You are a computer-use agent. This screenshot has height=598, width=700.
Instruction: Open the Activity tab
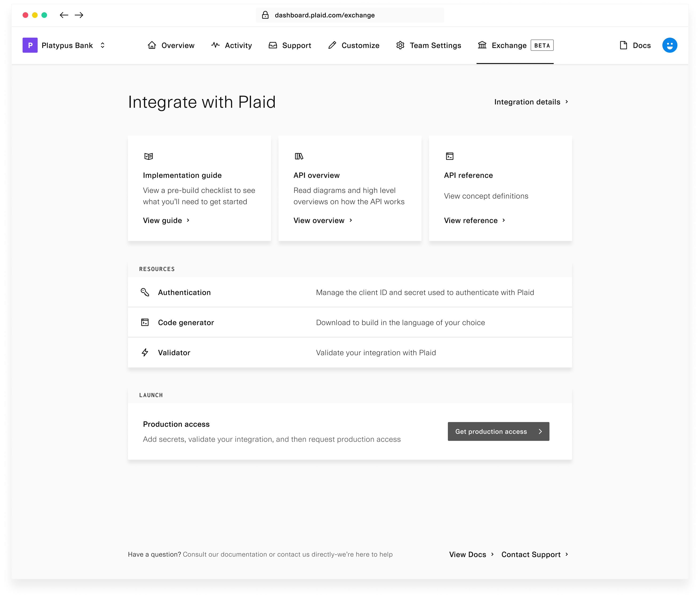[231, 45]
